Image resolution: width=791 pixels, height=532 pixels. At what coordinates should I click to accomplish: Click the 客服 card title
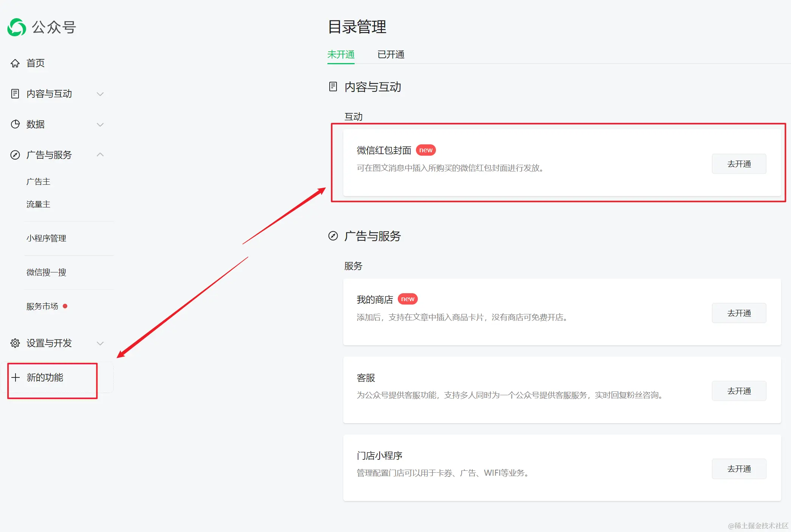(x=366, y=378)
